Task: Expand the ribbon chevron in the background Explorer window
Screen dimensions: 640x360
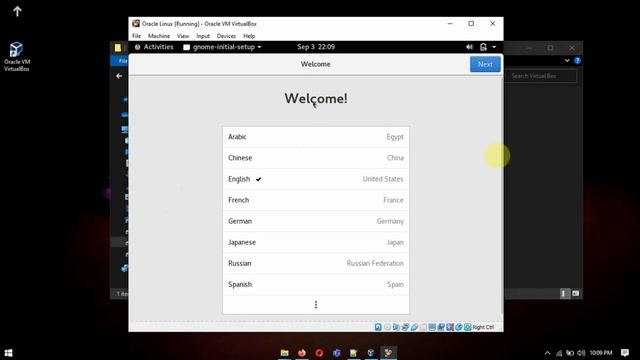Action: click(567, 60)
